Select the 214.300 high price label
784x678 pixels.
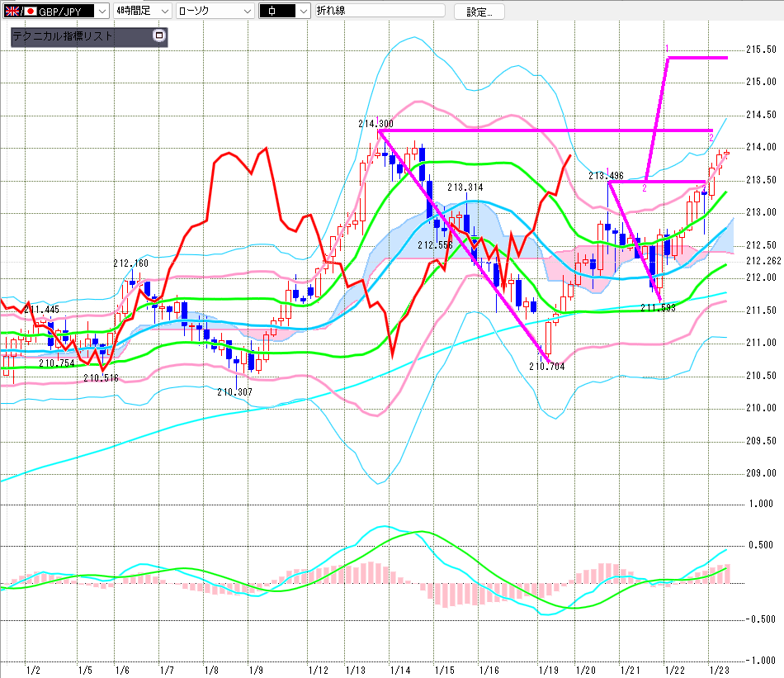point(375,123)
